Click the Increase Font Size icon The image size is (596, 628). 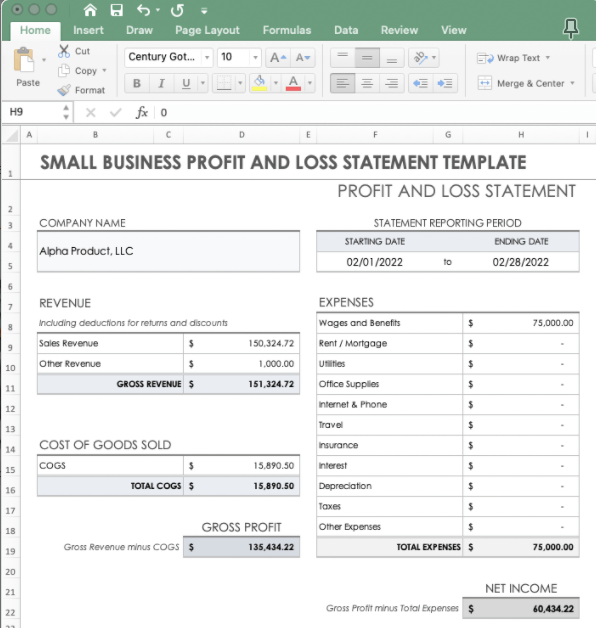(278, 58)
